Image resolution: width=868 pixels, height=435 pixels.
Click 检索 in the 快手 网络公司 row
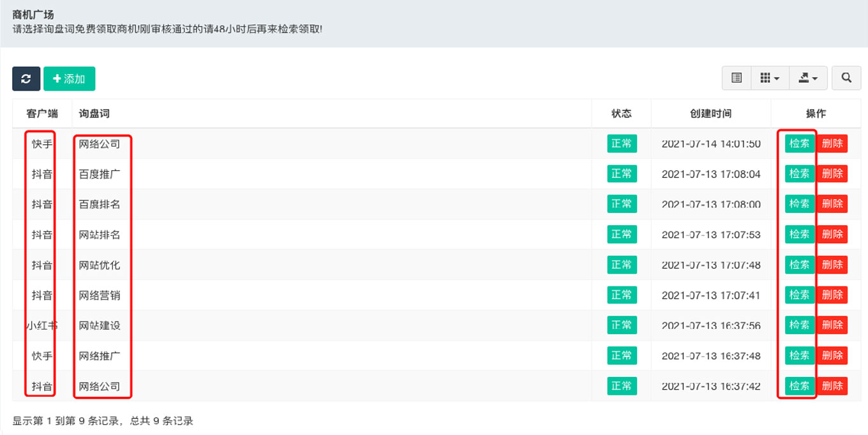tap(800, 144)
